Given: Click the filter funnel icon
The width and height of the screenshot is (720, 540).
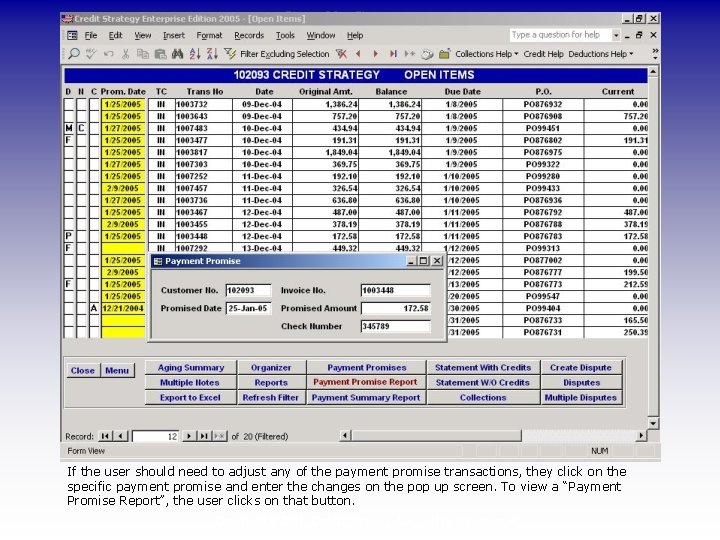Looking at the screenshot, I should (230, 54).
